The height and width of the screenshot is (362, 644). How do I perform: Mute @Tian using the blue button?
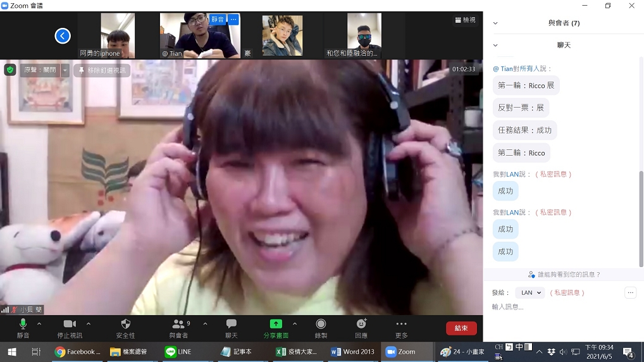[218, 20]
